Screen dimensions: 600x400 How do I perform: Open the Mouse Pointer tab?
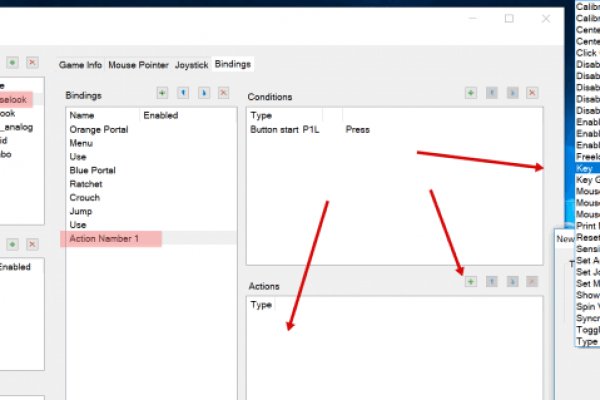click(139, 64)
